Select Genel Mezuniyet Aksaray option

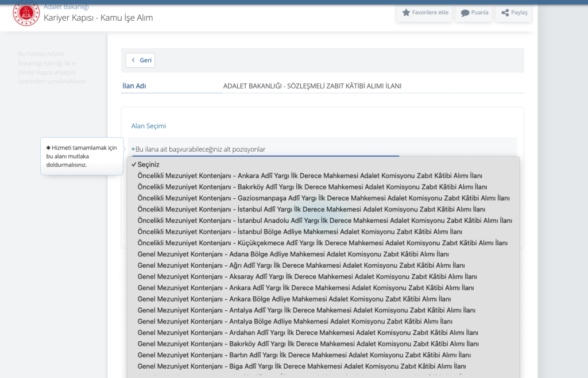point(307,276)
